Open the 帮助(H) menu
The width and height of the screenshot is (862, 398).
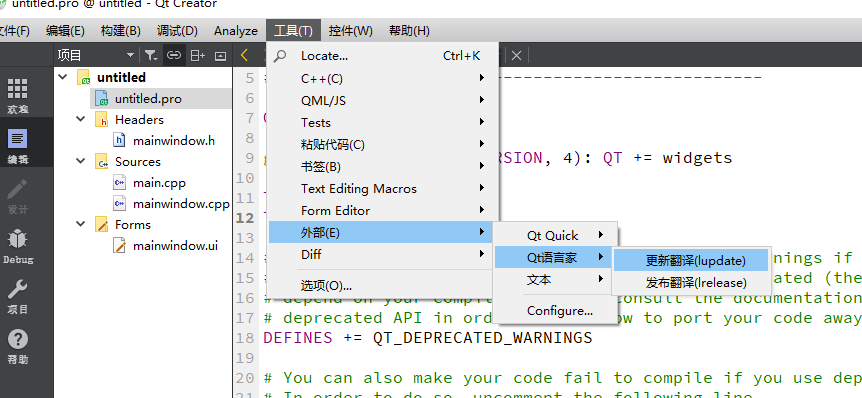[x=409, y=31]
